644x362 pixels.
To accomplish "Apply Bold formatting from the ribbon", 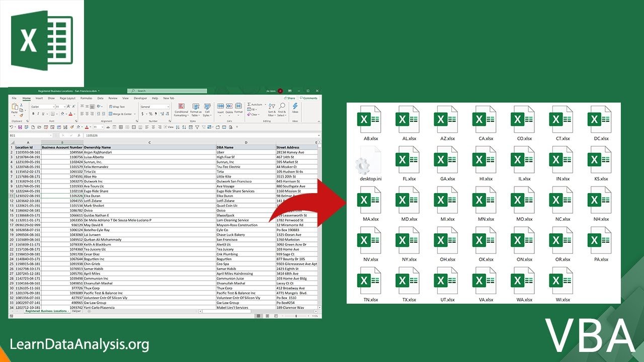I will 33,114.
